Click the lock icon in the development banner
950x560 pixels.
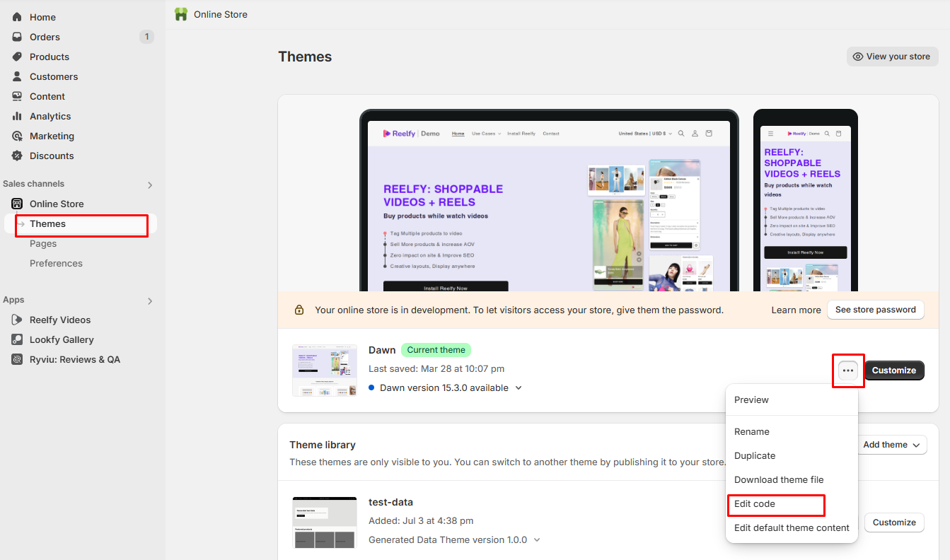tap(299, 310)
